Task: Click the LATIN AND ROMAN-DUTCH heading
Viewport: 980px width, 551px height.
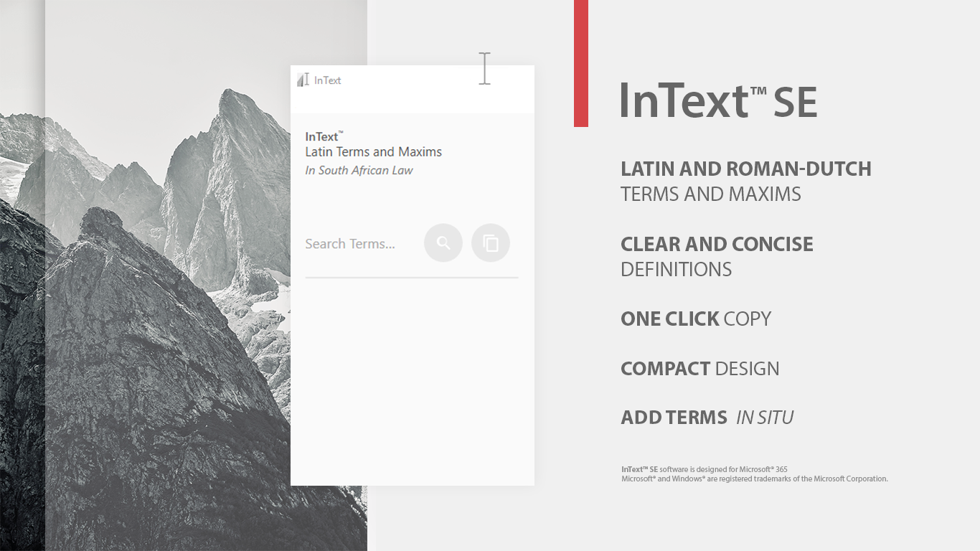Action: [745, 169]
